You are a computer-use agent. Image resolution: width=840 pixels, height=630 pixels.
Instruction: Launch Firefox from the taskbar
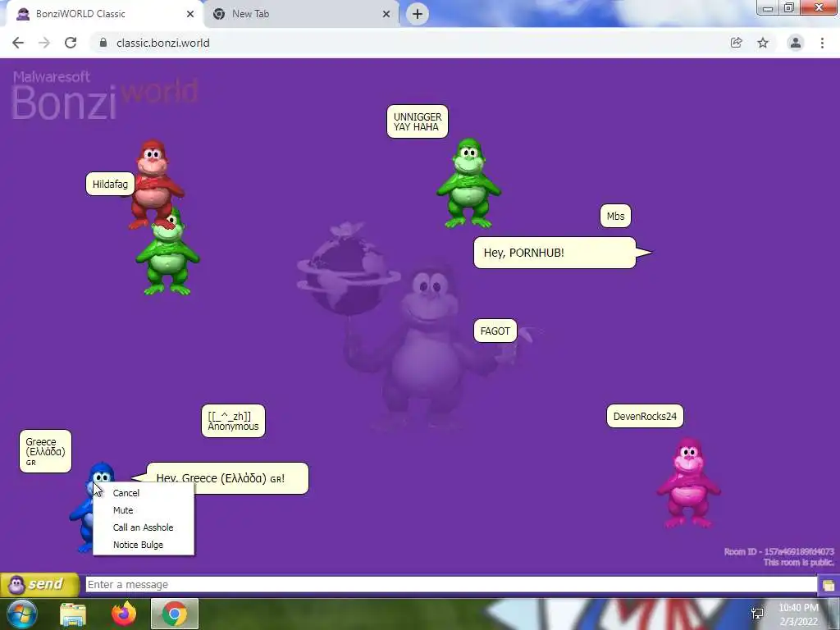tap(124, 614)
